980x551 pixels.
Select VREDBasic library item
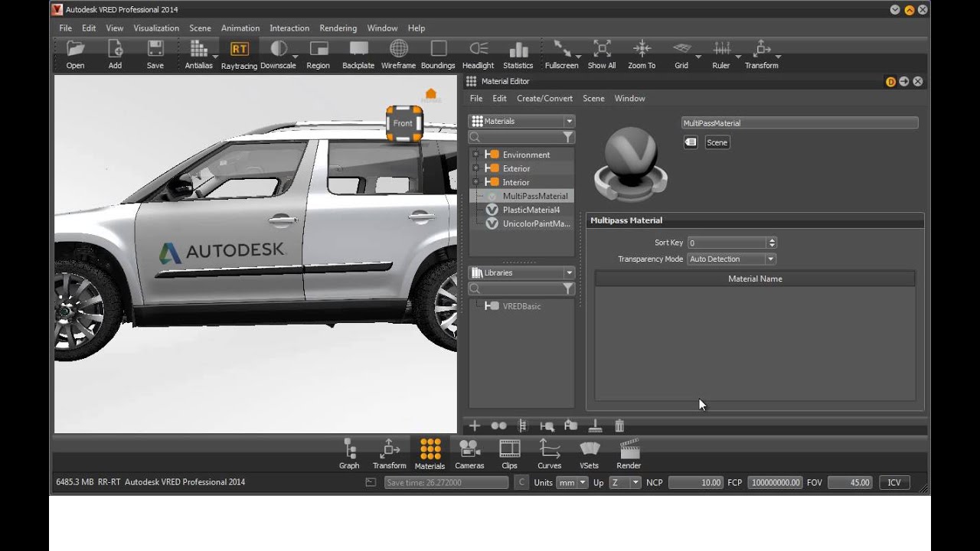[x=521, y=306]
